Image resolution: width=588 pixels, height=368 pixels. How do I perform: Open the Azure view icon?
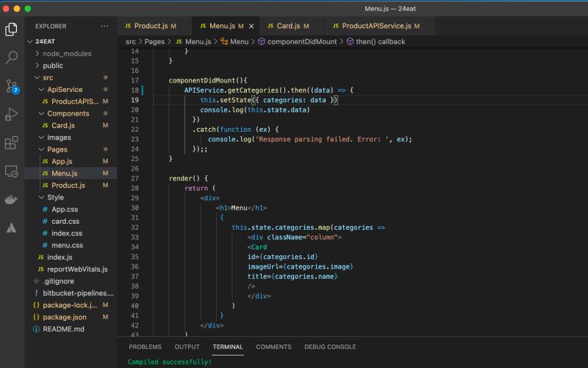coord(11,227)
